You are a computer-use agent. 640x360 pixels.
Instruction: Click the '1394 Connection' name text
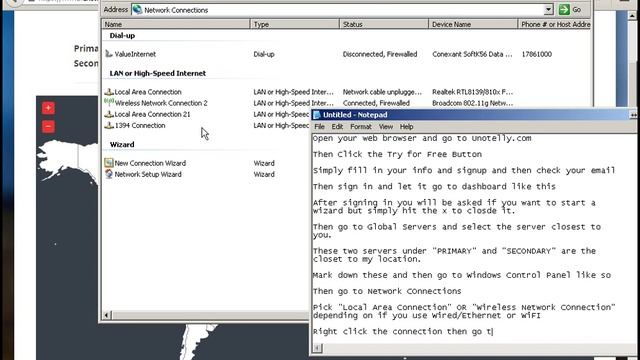tap(140, 125)
